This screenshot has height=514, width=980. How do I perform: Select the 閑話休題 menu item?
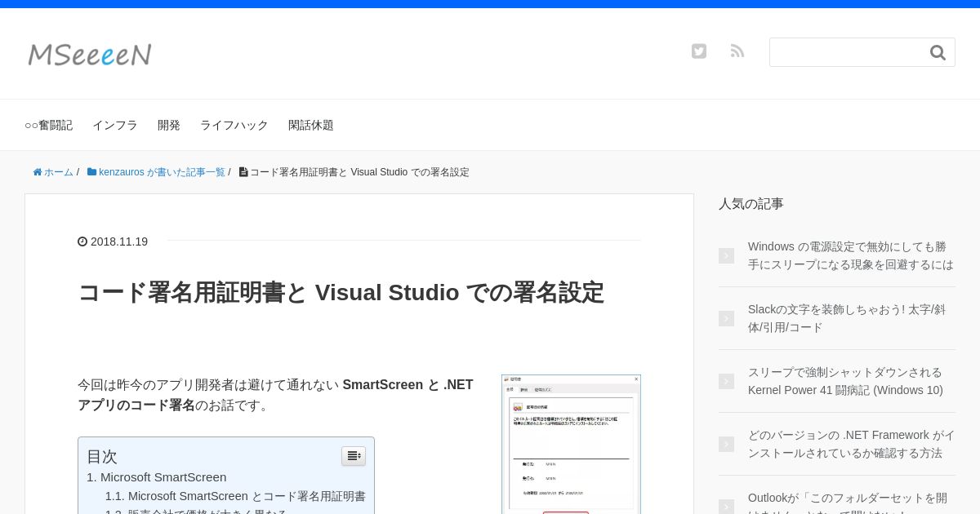(311, 125)
